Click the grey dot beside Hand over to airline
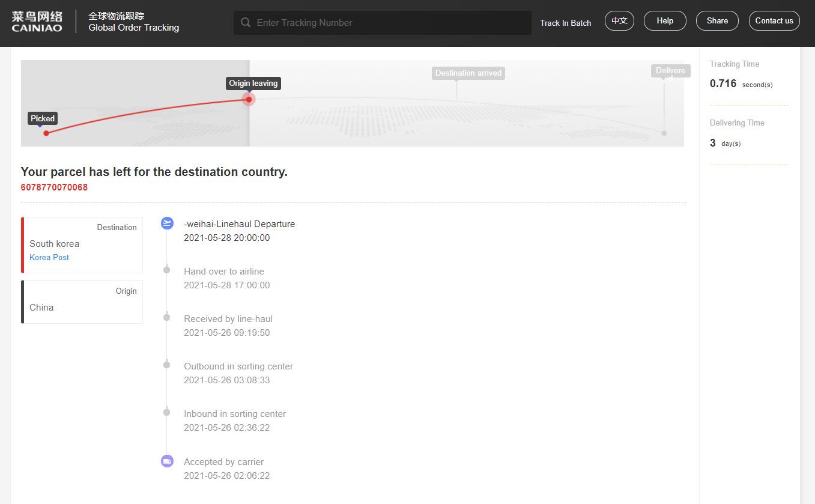The width and height of the screenshot is (815, 504). (x=167, y=270)
